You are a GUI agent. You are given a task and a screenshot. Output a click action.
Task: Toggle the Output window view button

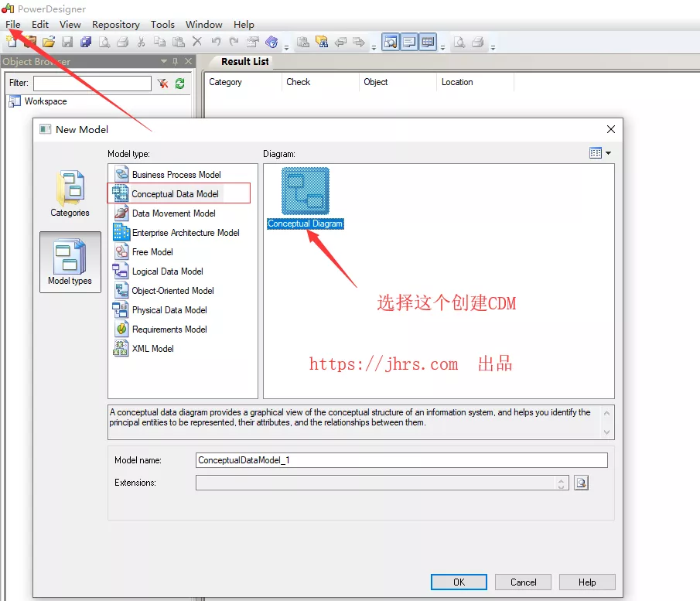[x=409, y=43]
